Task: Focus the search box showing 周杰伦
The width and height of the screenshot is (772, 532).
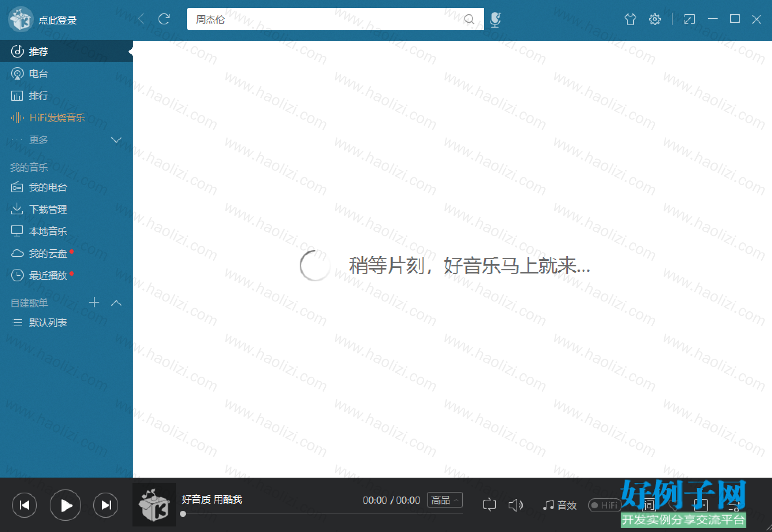Action: coord(335,19)
